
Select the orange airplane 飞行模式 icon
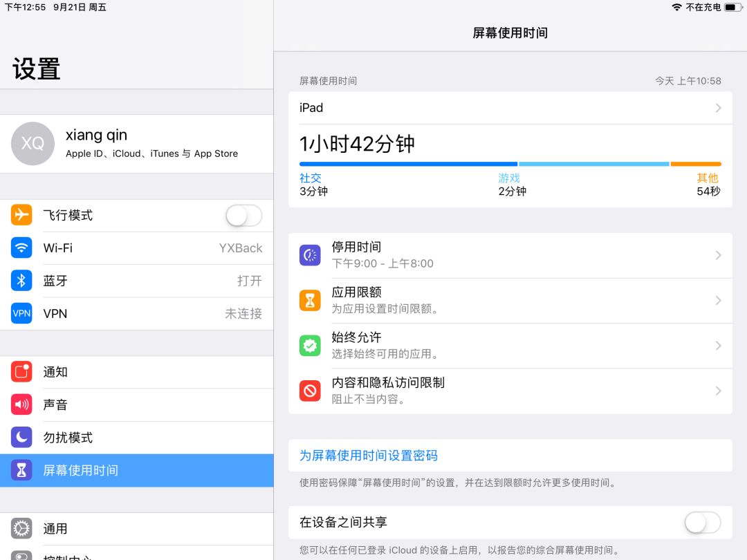(21, 215)
